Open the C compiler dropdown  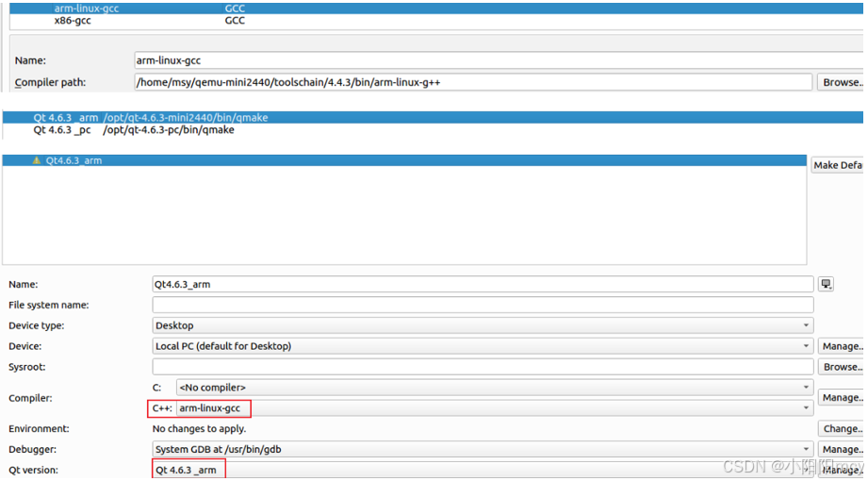click(x=495, y=388)
